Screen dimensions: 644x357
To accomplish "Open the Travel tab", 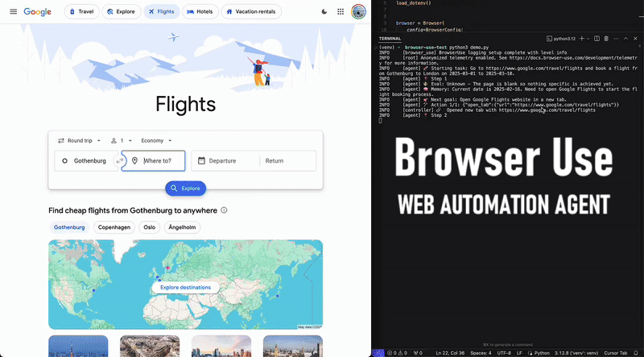I will [82, 11].
